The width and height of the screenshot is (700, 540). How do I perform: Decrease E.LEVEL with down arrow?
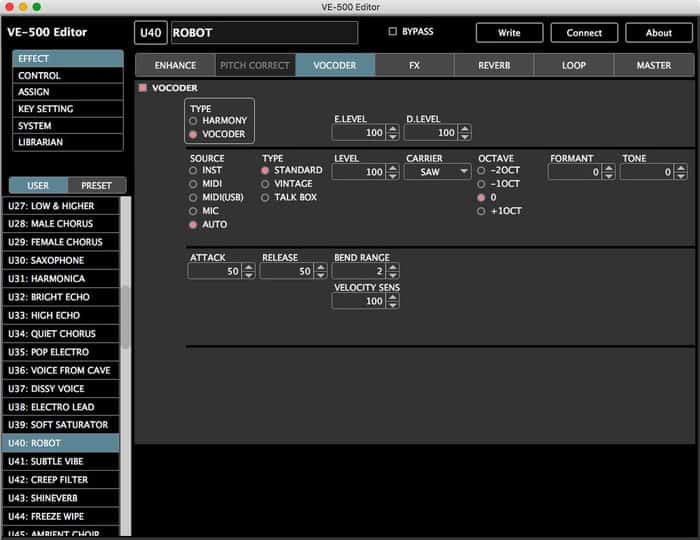coord(392,136)
